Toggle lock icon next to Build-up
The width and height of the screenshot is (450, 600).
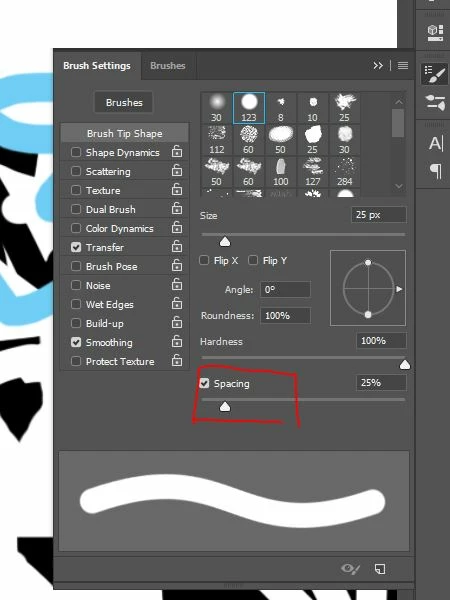coord(177,322)
